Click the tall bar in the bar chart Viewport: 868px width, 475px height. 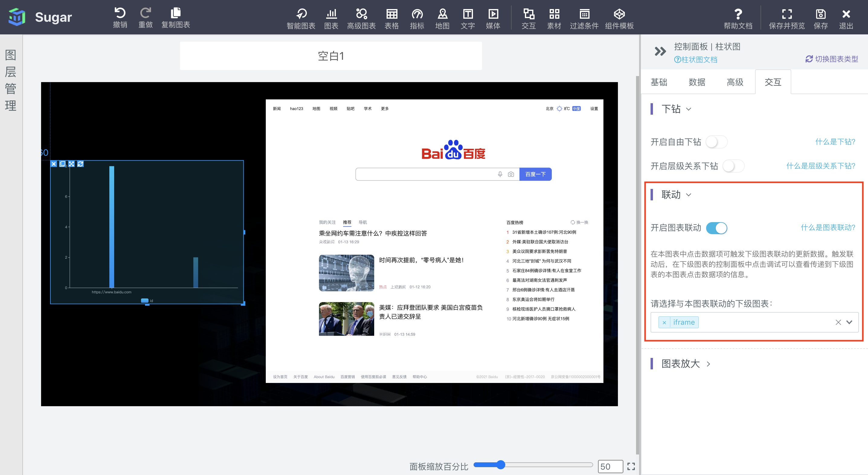111,227
